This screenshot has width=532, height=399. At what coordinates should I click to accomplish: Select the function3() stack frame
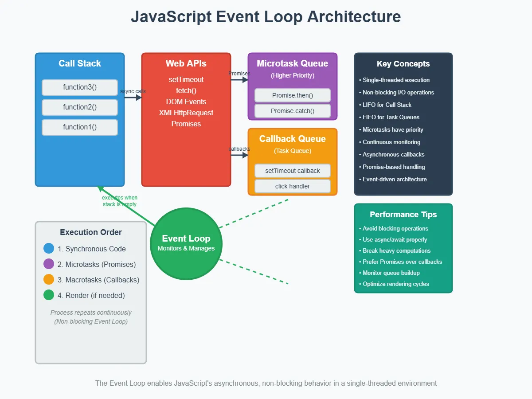tap(80, 87)
